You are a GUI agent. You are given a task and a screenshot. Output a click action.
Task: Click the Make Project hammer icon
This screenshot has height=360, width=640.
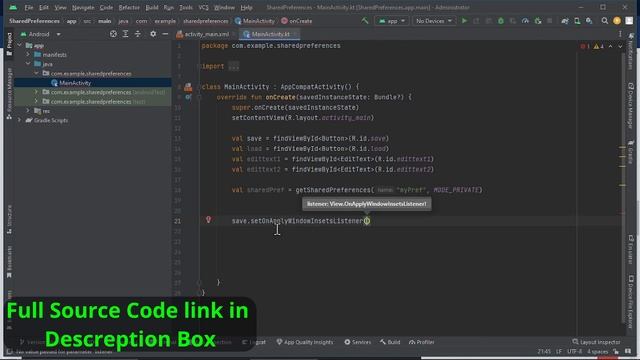click(365, 21)
